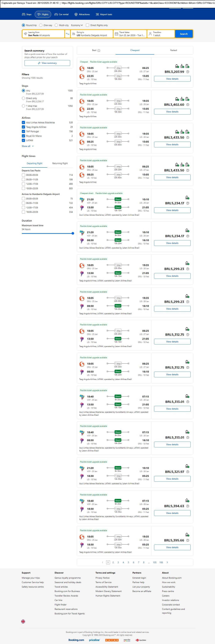Go to next results page arrow
The height and width of the screenshot is (644, 215).
click(167, 562)
